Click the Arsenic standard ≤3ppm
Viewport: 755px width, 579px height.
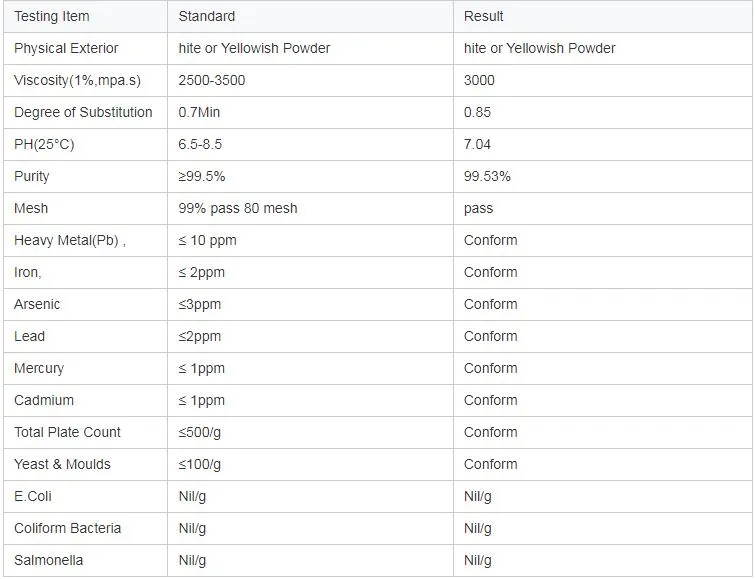[x=199, y=304]
